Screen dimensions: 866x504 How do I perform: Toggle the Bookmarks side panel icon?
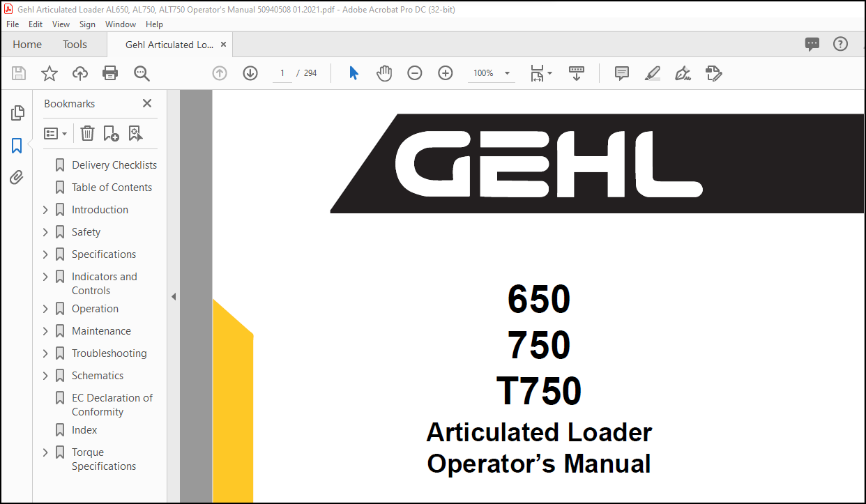tap(17, 145)
